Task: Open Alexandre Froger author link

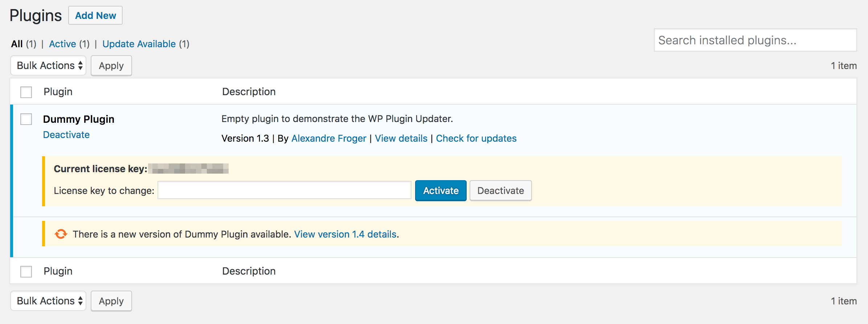Action: pyautogui.click(x=329, y=138)
